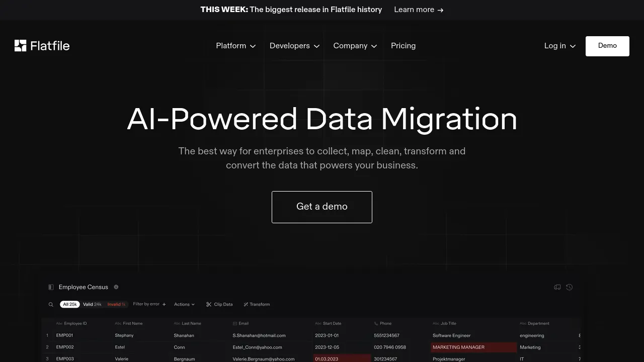Screen dimensions: 644x362
Task: Go to the Pricing page
Action: coord(403,46)
